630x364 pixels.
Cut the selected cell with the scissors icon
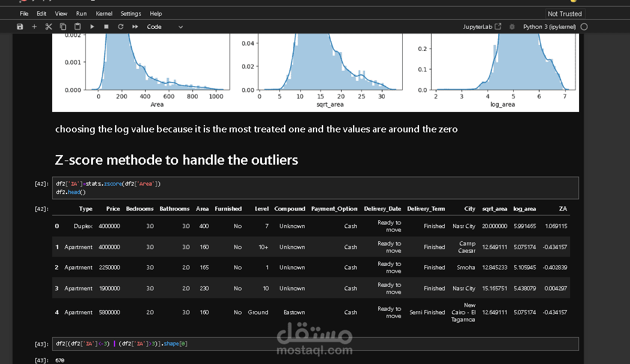click(x=49, y=27)
